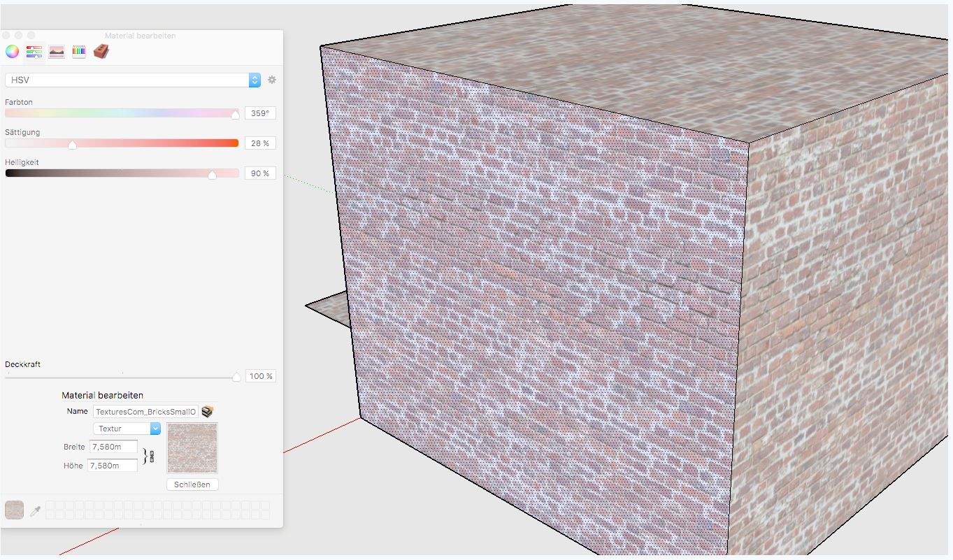The width and height of the screenshot is (953, 560).
Task: Expand the Textur dropdown menu
Action: point(127,429)
